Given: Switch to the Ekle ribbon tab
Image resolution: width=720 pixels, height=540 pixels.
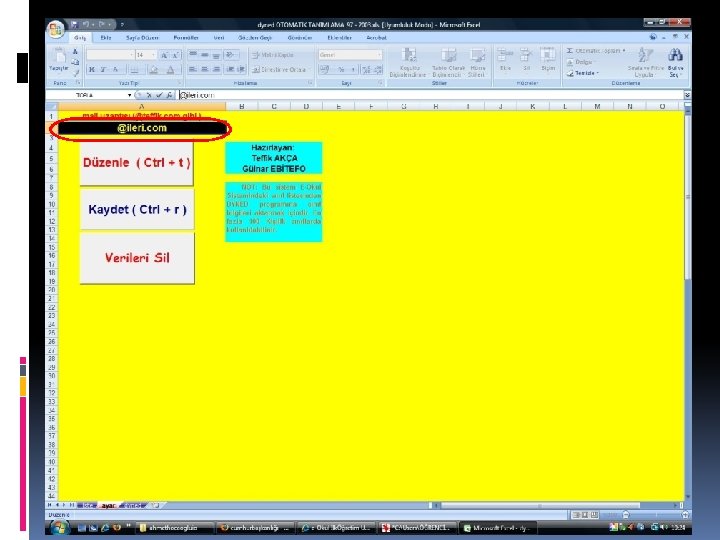Looking at the screenshot, I should tap(106, 38).
